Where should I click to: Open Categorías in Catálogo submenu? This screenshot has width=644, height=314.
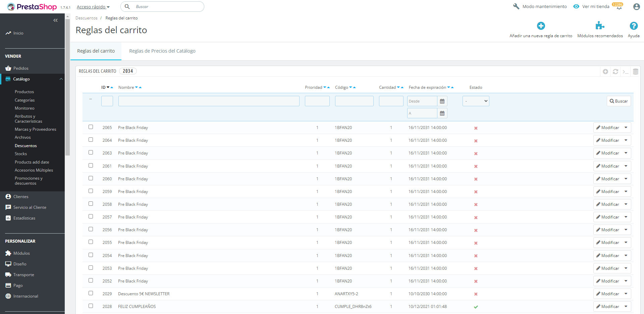[24, 100]
